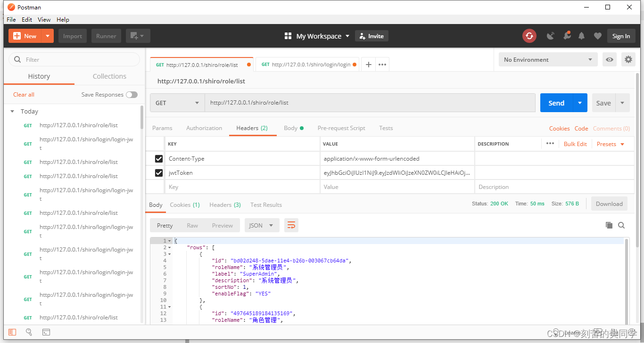Search inside the response body
Screen dimensions: 644x343
[x=621, y=225]
